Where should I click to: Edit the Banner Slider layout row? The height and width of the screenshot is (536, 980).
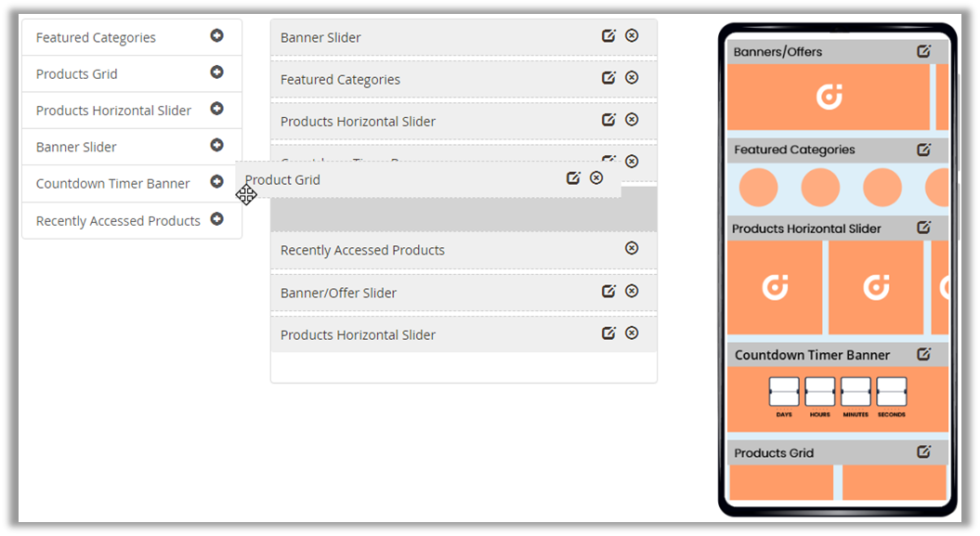click(x=608, y=36)
